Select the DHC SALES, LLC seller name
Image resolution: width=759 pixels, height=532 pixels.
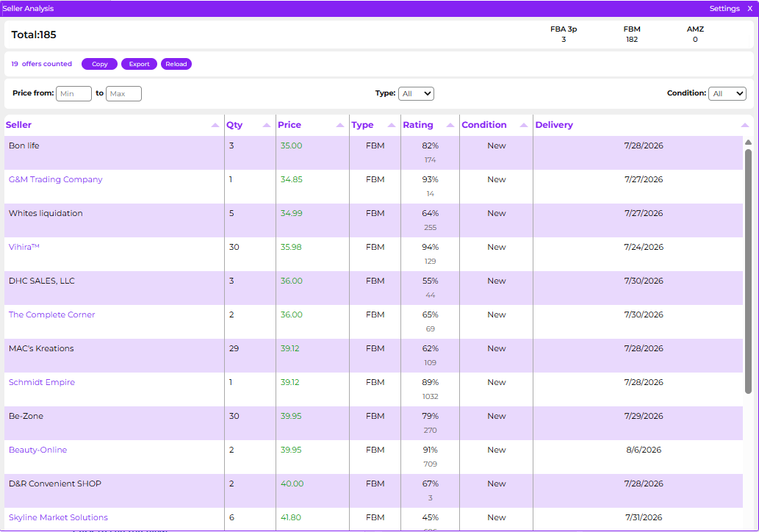(x=42, y=281)
